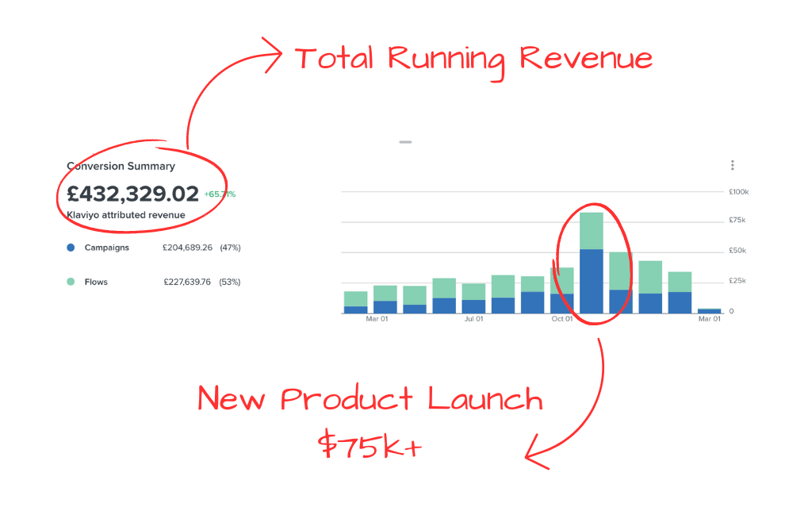Select blue segment of the tallest bar
The image size is (812, 511).
[592, 282]
